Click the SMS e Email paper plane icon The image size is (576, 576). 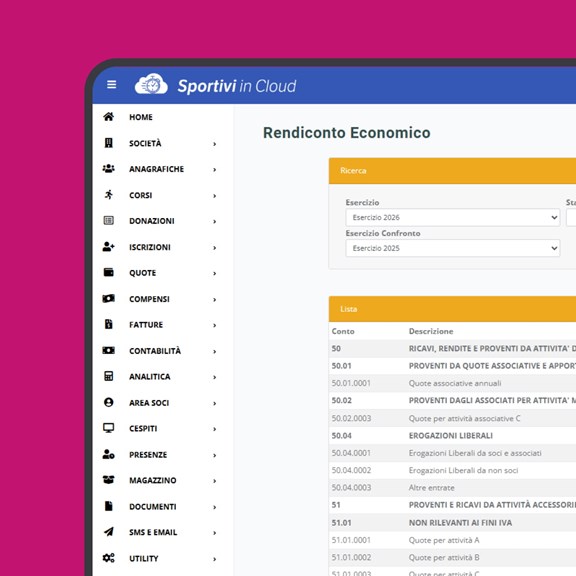click(x=108, y=532)
